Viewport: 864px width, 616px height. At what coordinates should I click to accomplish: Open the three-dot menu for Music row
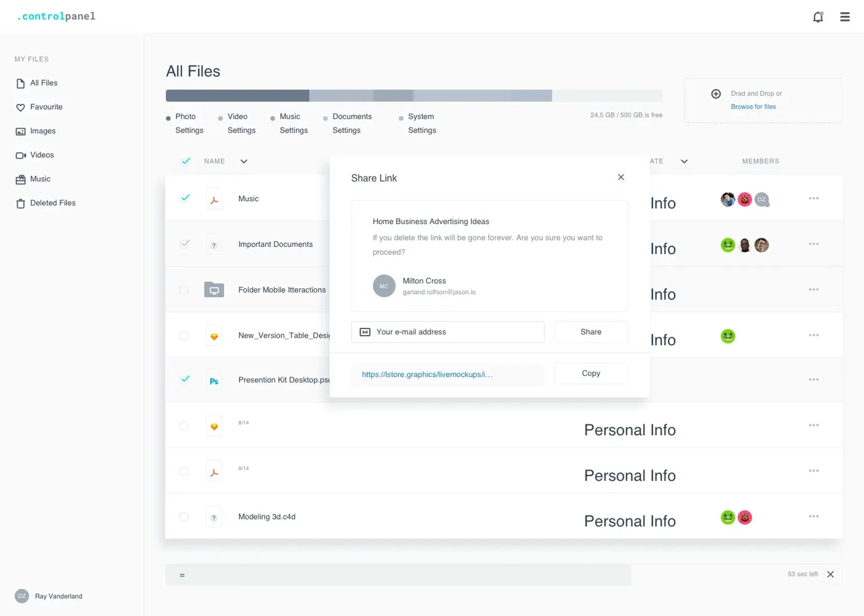click(x=813, y=198)
